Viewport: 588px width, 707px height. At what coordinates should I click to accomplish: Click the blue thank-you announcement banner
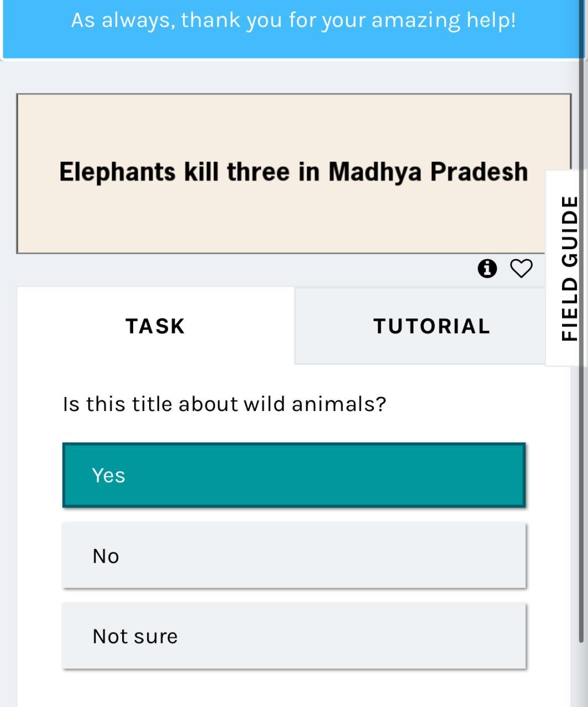(293, 29)
